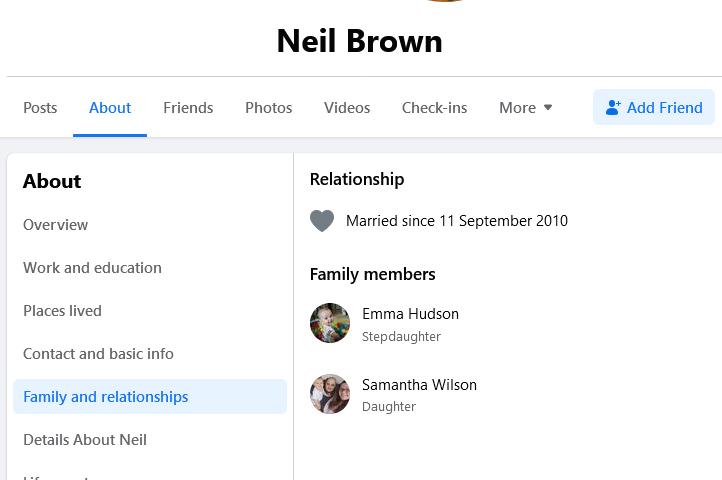Open Work and education section
The image size is (722, 480).
pyautogui.click(x=92, y=268)
